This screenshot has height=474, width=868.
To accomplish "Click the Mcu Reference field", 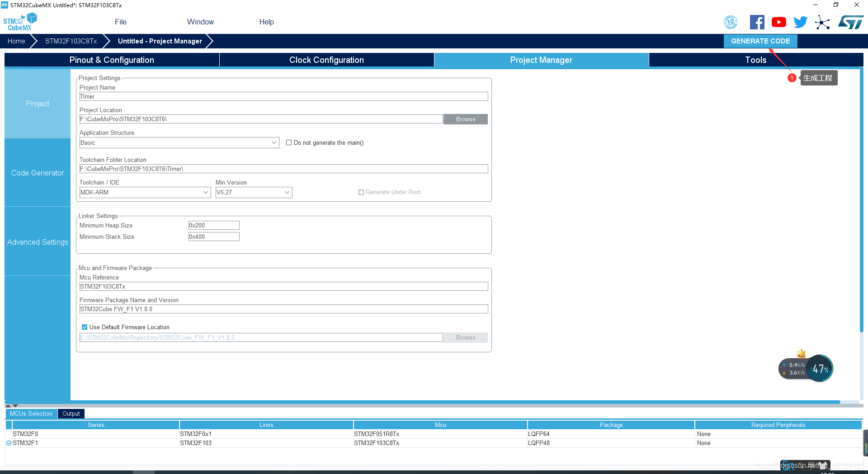I will point(284,286).
